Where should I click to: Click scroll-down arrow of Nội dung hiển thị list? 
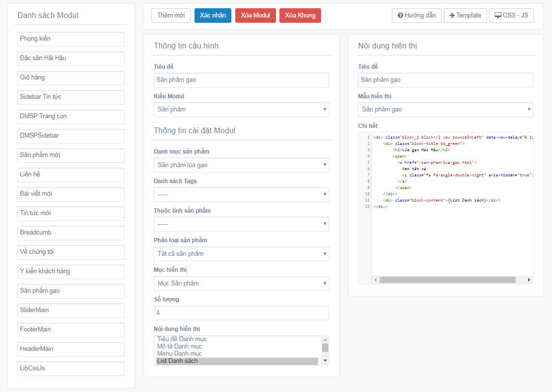325,361
